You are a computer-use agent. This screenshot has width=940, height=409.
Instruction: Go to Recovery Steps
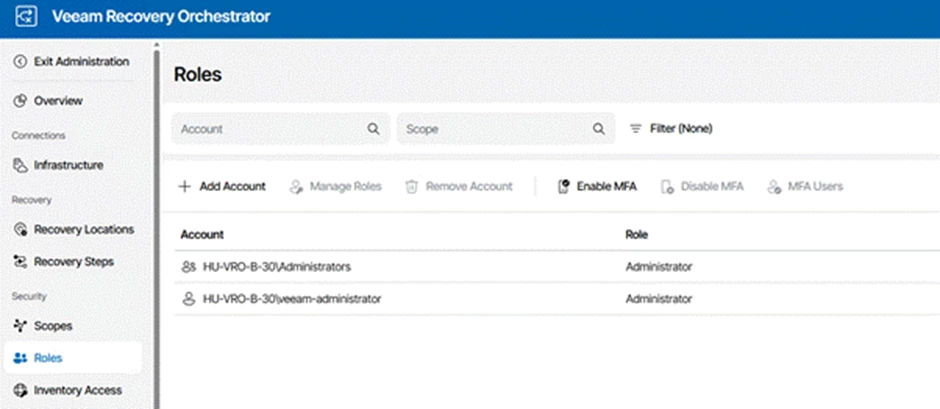pyautogui.click(x=74, y=262)
